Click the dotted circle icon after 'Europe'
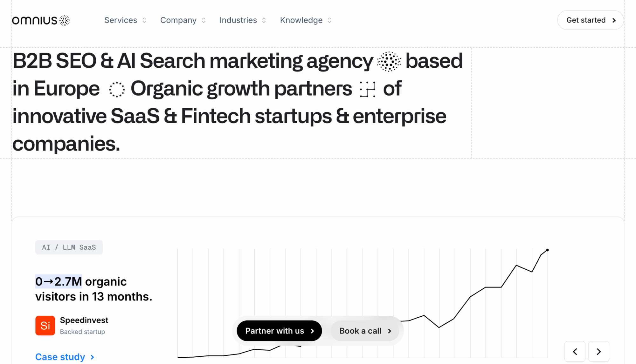 (117, 89)
